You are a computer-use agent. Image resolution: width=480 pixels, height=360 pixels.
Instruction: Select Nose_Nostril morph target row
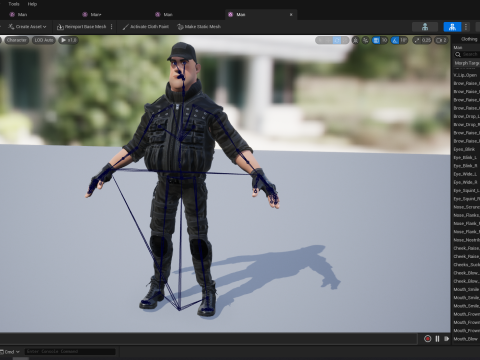pyautogui.click(x=466, y=240)
